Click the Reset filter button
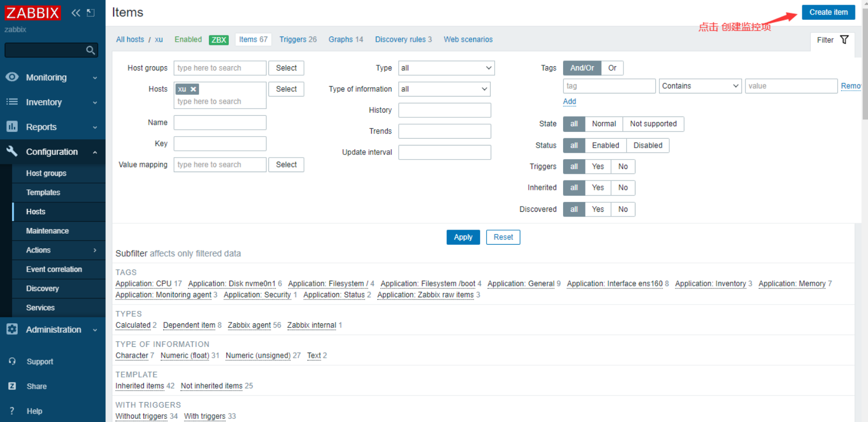 (503, 237)
